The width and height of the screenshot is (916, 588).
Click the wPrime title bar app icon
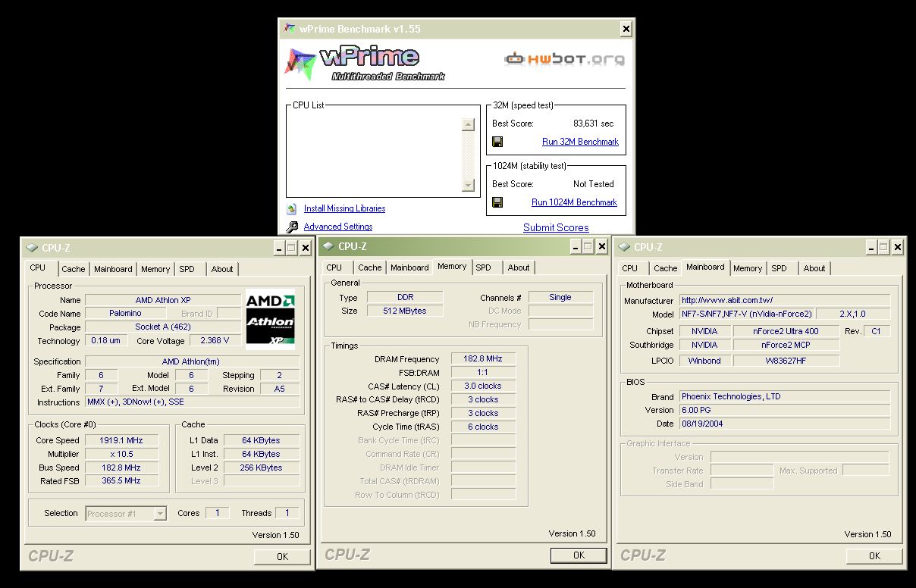click(x=290, y=29)
